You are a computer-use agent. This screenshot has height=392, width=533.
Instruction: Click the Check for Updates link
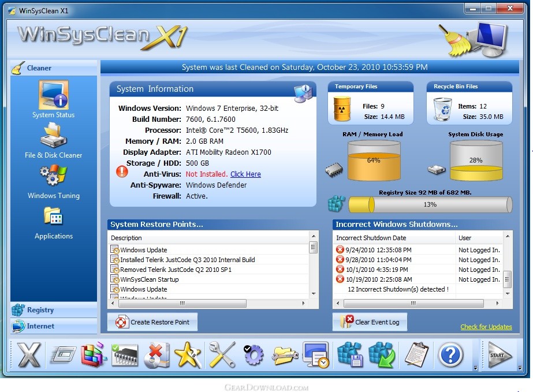coord(486,327)
